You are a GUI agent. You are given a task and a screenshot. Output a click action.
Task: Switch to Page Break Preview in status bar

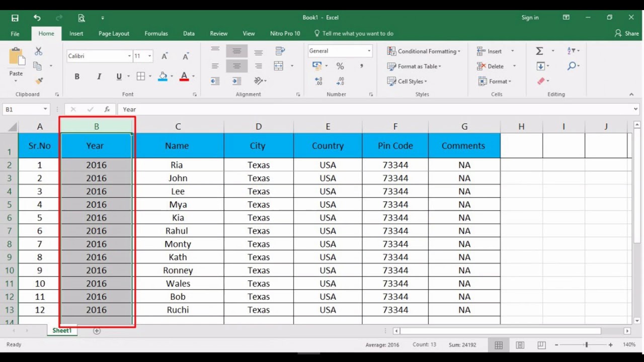pos(541,345)
